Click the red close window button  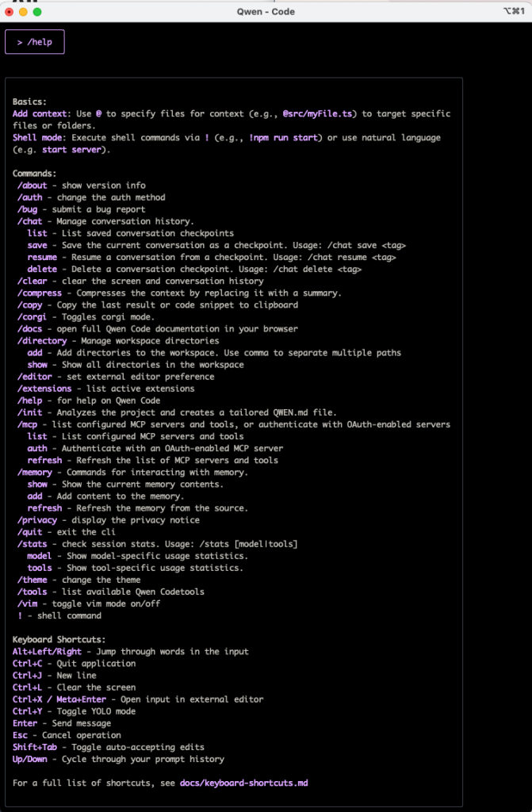coord(9,11)
